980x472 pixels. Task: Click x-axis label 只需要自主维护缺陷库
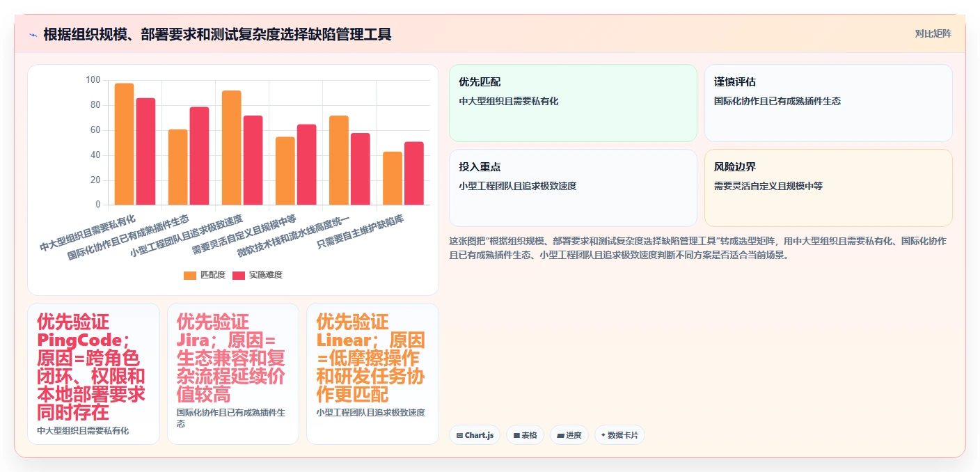pos(361,233)
